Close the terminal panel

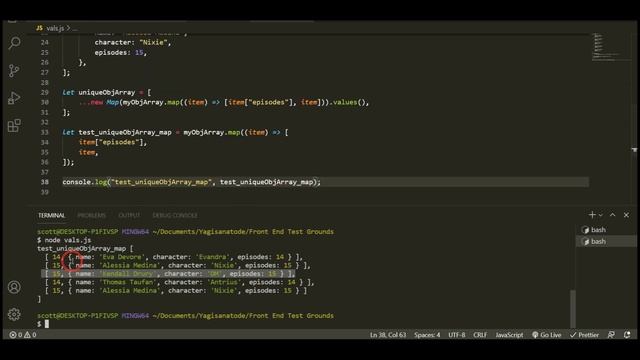(626, 215)
